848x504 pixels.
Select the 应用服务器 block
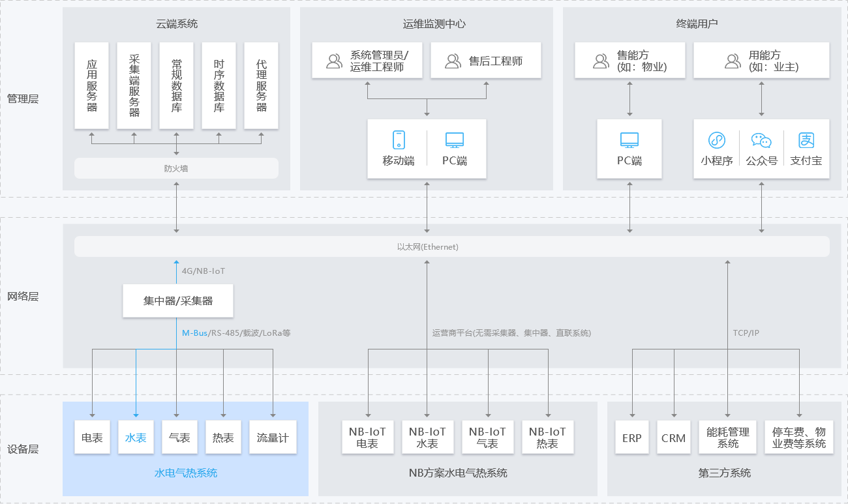point(92,85)
